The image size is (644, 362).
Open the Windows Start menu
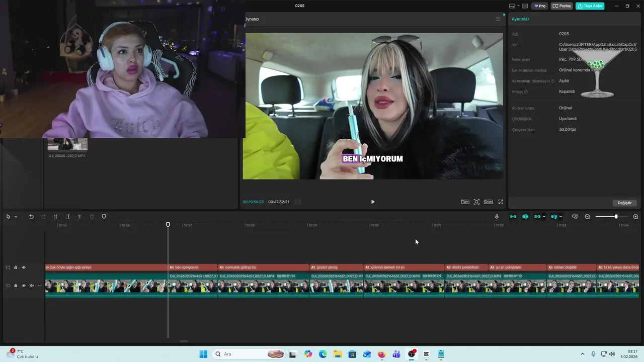[203, 354]
